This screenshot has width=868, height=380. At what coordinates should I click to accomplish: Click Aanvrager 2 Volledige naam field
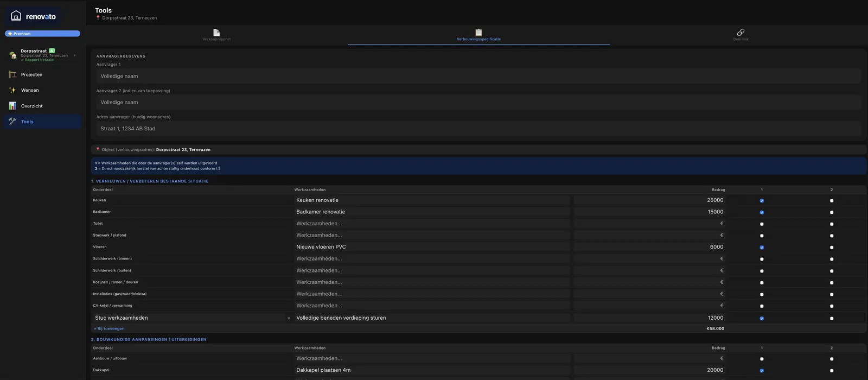click(x=478, y=102)
